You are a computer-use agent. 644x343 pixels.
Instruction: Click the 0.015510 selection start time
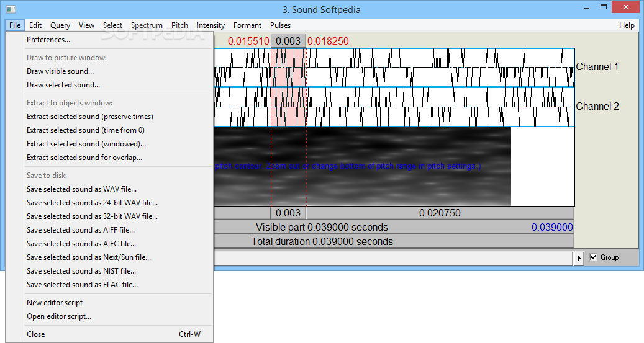coord(248,41)
